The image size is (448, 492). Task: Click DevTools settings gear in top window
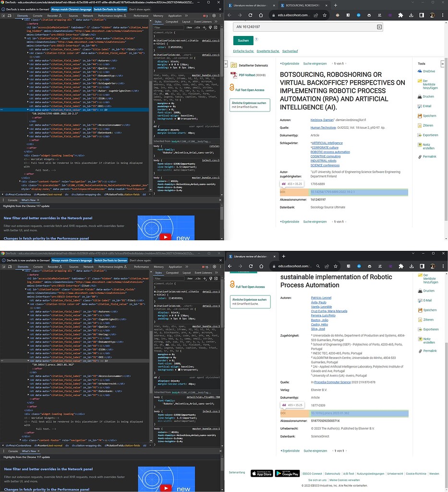[x=214, y=15]
